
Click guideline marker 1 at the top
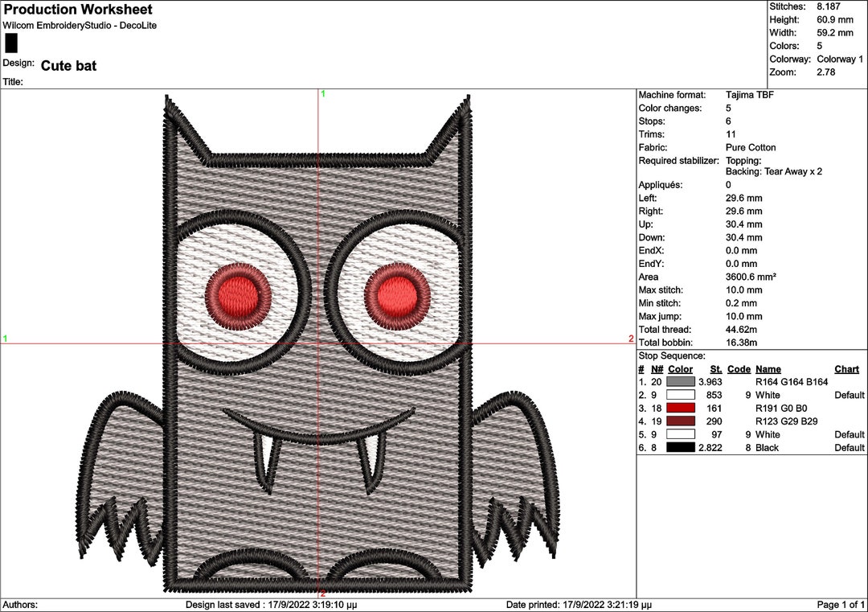[324, 94]
